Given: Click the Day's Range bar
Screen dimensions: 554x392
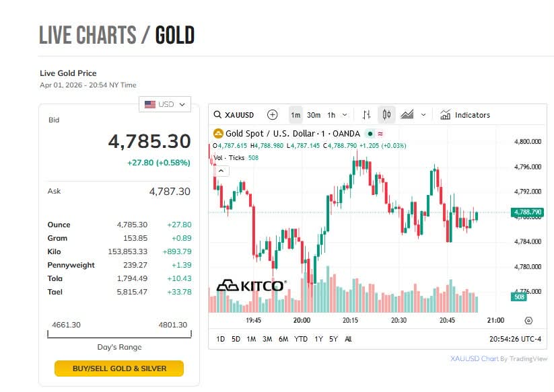Looking at the screenshot, I should (119, 334).
